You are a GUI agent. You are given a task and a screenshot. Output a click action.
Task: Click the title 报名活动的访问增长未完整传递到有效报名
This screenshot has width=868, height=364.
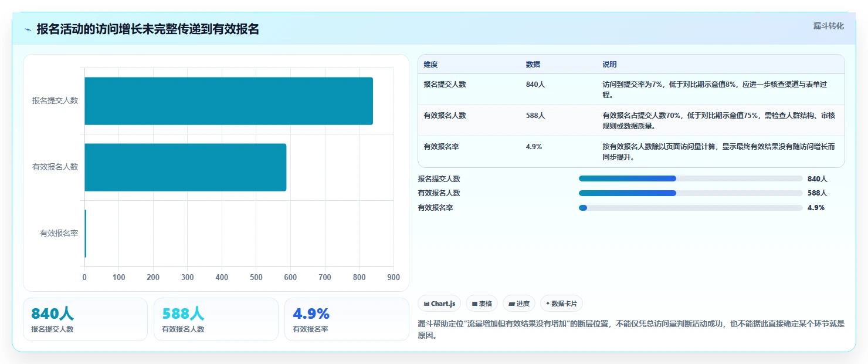tap(148, 29)
